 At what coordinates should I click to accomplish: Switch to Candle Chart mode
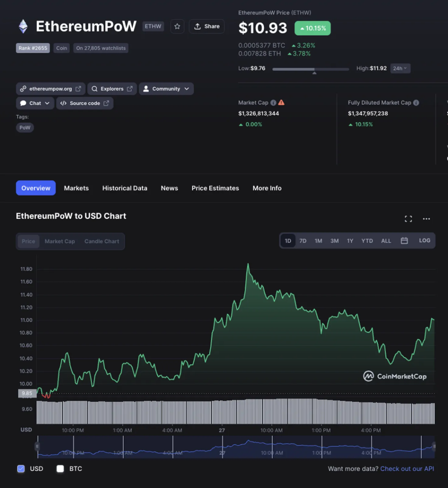102,241
